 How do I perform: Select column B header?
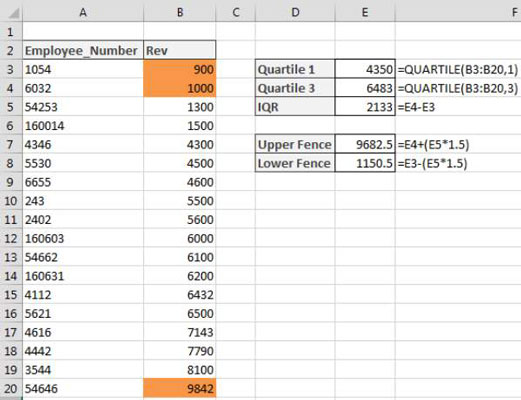[x=180, y=13]
